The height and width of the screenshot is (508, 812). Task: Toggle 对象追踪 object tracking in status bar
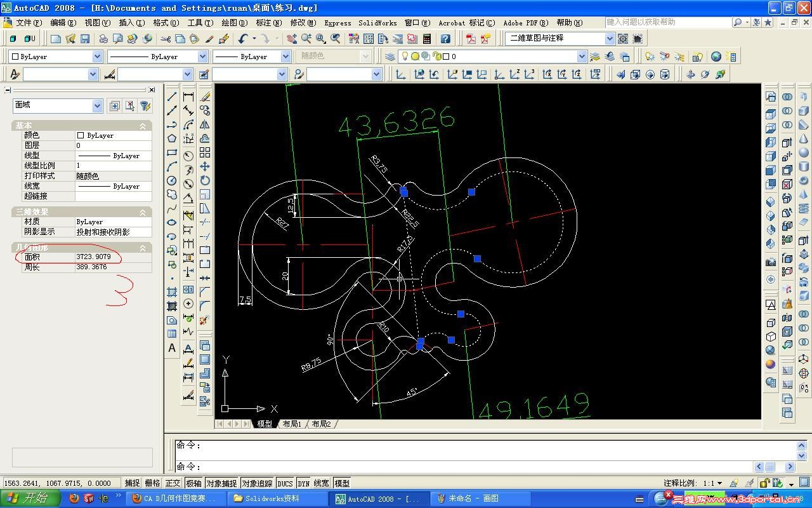click(258, 483)
